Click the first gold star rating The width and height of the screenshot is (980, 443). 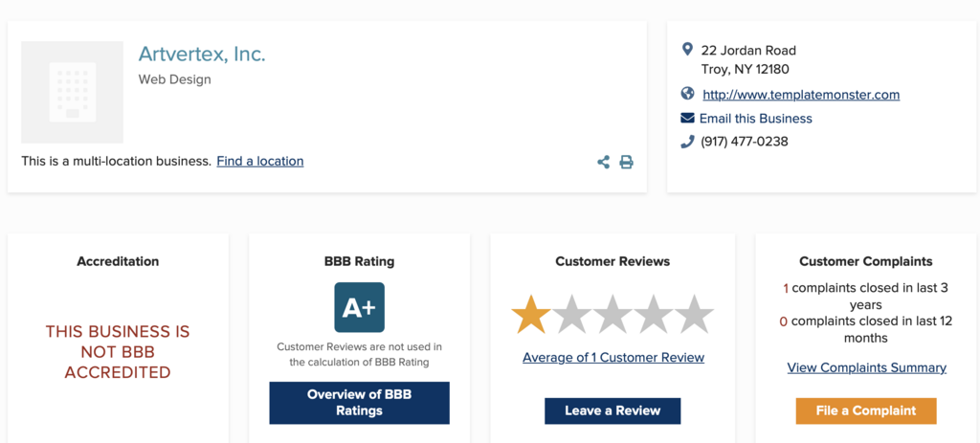531,315
